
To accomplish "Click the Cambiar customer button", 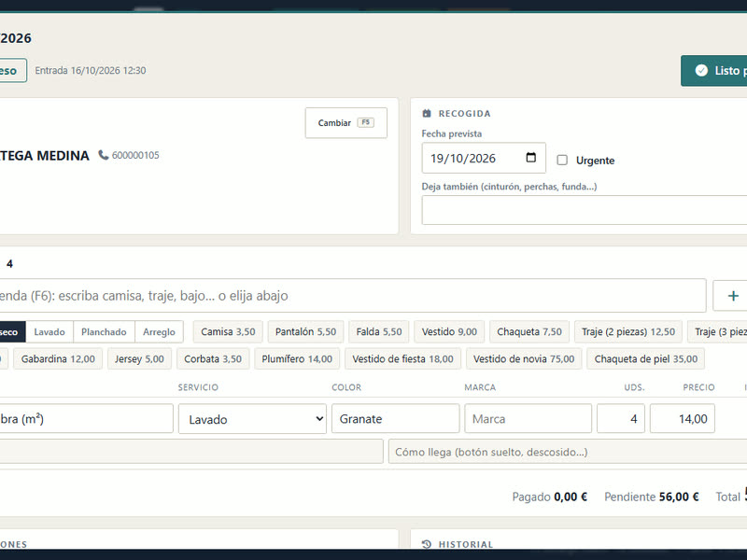I will point(346,123).
